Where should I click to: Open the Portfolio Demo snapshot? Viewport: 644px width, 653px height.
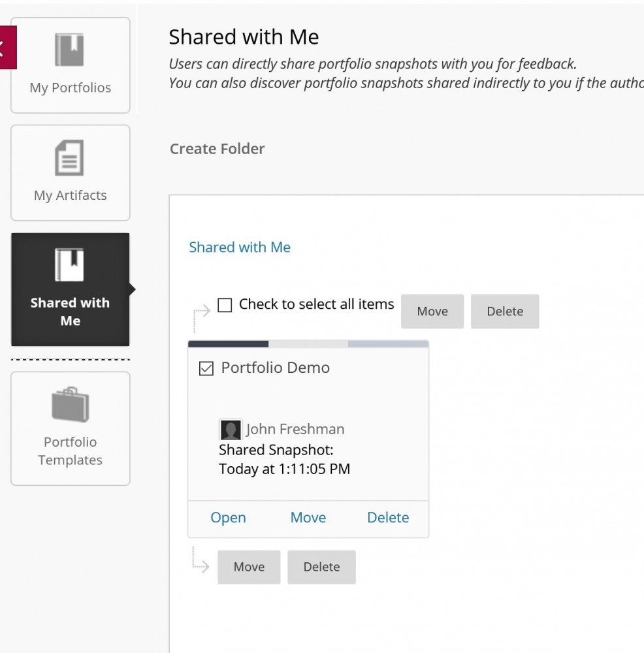[228, 517]
